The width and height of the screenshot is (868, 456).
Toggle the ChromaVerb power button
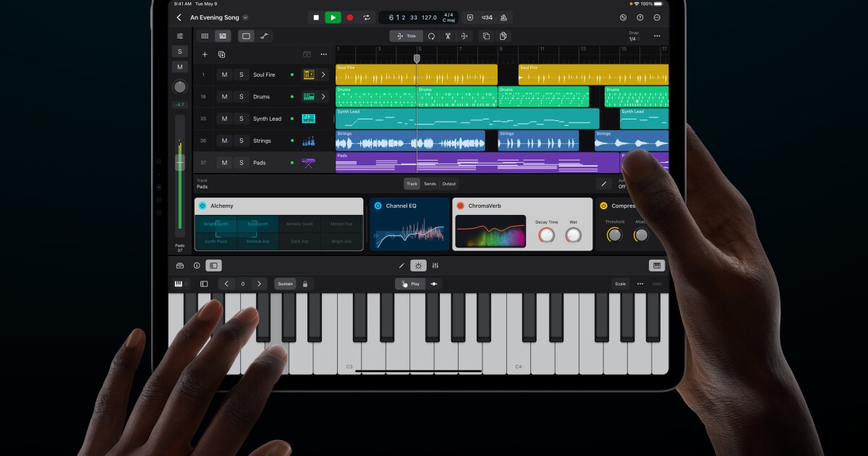(460, 206)
